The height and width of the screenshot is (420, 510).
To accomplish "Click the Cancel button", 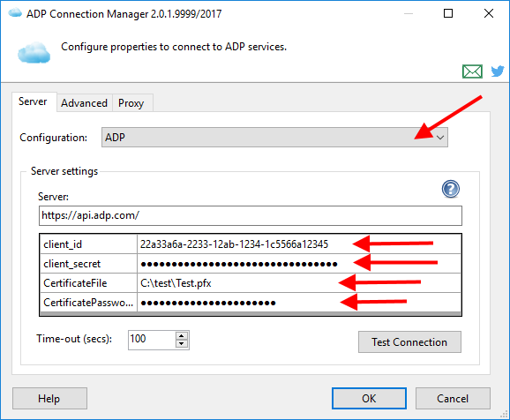I will (453, 399).
